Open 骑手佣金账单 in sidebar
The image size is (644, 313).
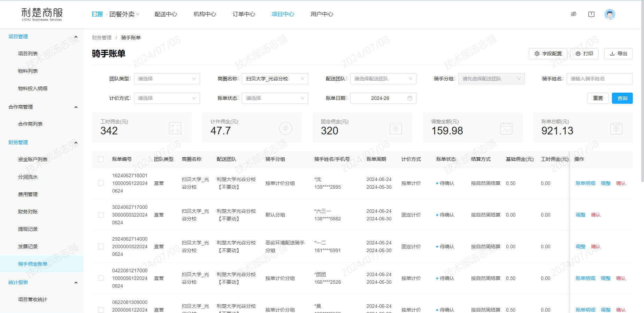point(42,264)
